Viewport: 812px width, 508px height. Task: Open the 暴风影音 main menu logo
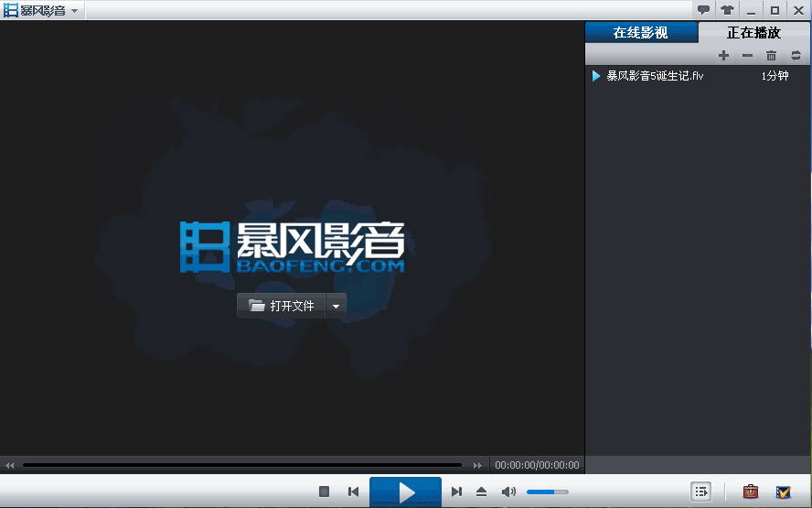[x=41, y=10]
